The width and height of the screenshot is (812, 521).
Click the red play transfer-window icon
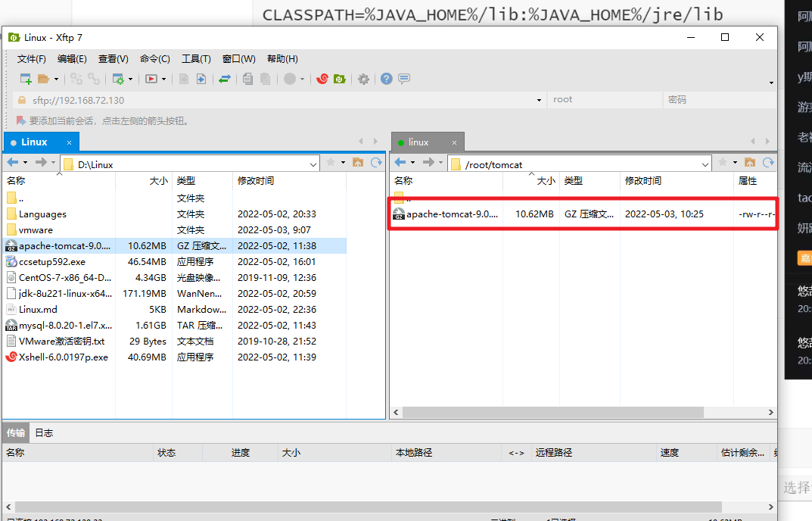(x=151, y=79)
